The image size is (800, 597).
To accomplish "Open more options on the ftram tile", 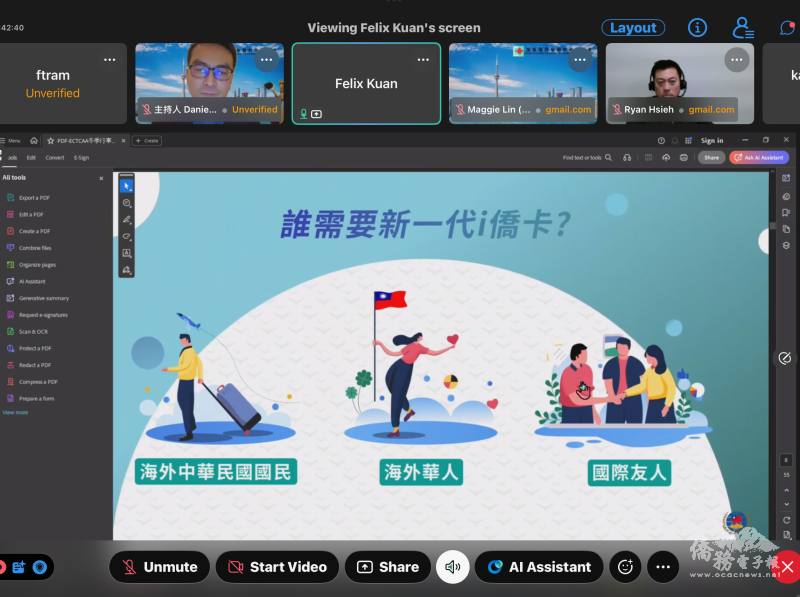I will (112, 61).
